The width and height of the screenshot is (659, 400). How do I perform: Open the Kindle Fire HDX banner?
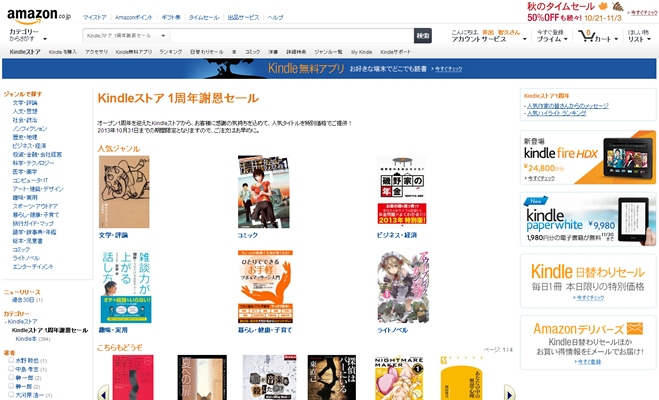588,157
